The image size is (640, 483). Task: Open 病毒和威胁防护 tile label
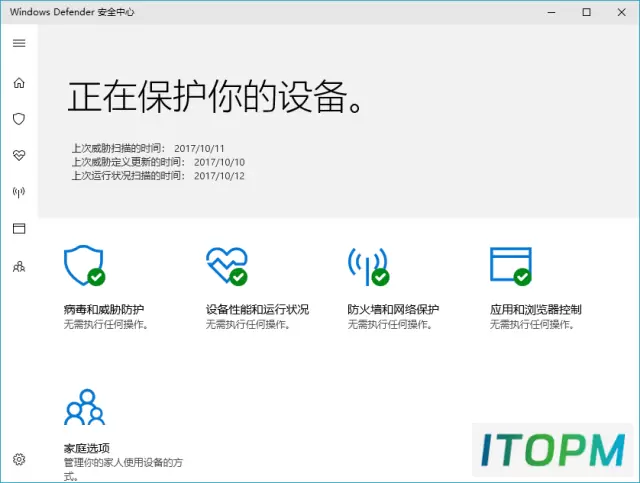point(104,309)
